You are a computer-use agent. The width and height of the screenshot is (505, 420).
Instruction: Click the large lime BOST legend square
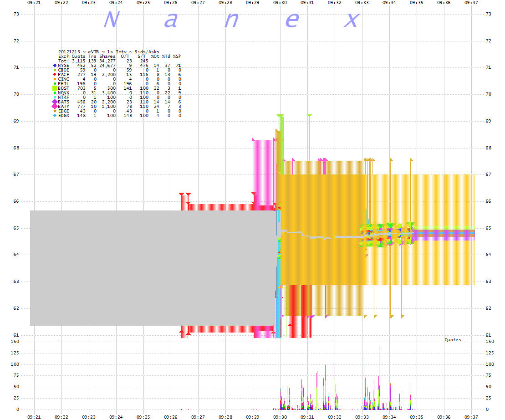(55, 88)
